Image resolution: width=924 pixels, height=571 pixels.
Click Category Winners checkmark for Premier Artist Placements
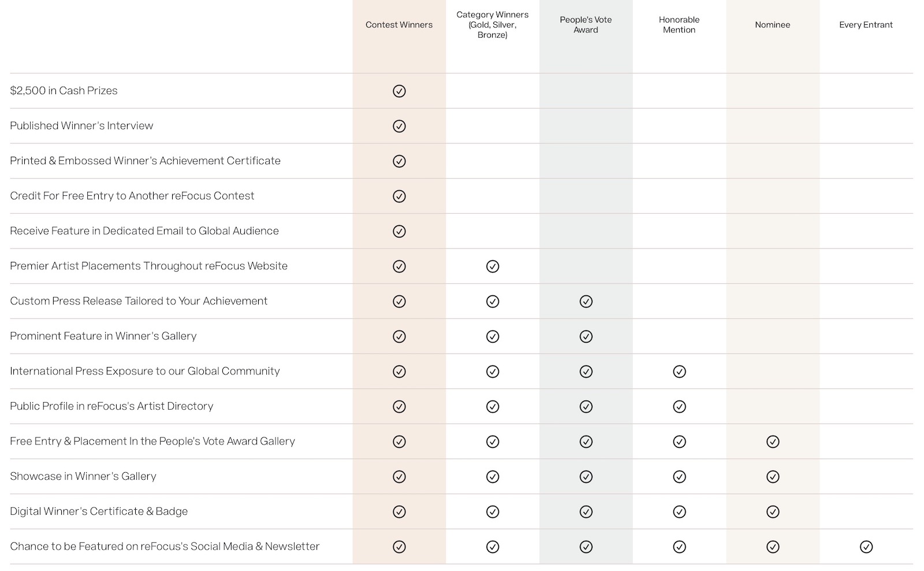[x=493, y=266]
